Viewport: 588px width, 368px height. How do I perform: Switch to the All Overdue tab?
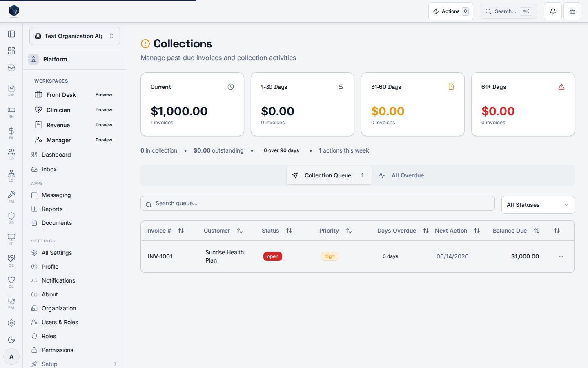click(401, 175)
